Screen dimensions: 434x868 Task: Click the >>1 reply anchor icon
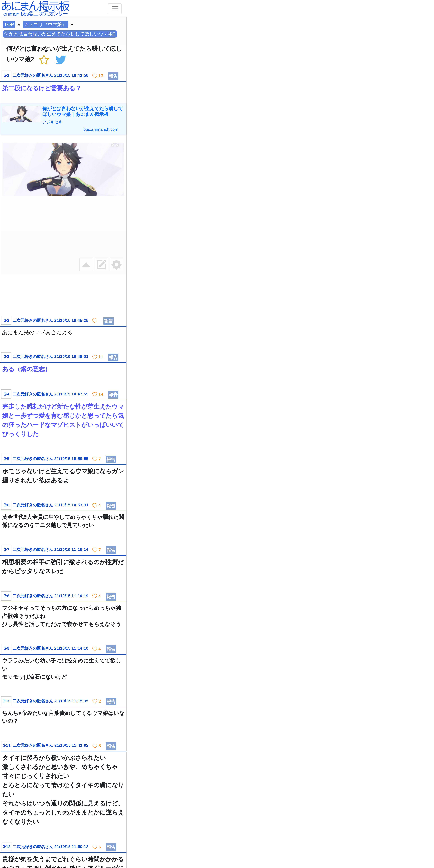click(x=6, y=75)
